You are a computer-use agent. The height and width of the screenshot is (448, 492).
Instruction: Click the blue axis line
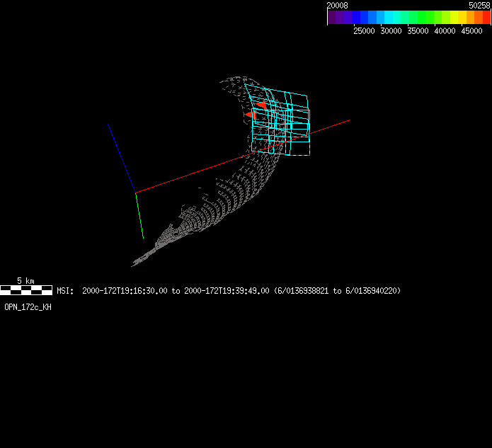(x=121, y=157)
